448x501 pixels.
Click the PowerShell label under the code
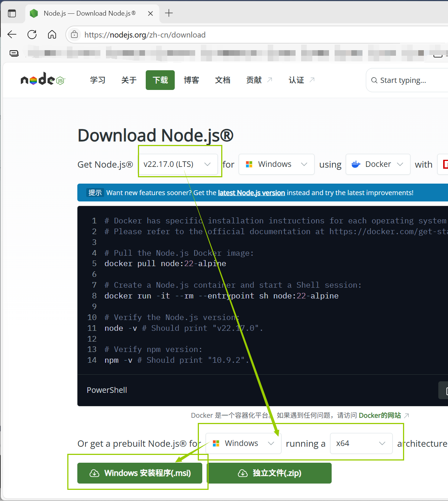(107, 390)
